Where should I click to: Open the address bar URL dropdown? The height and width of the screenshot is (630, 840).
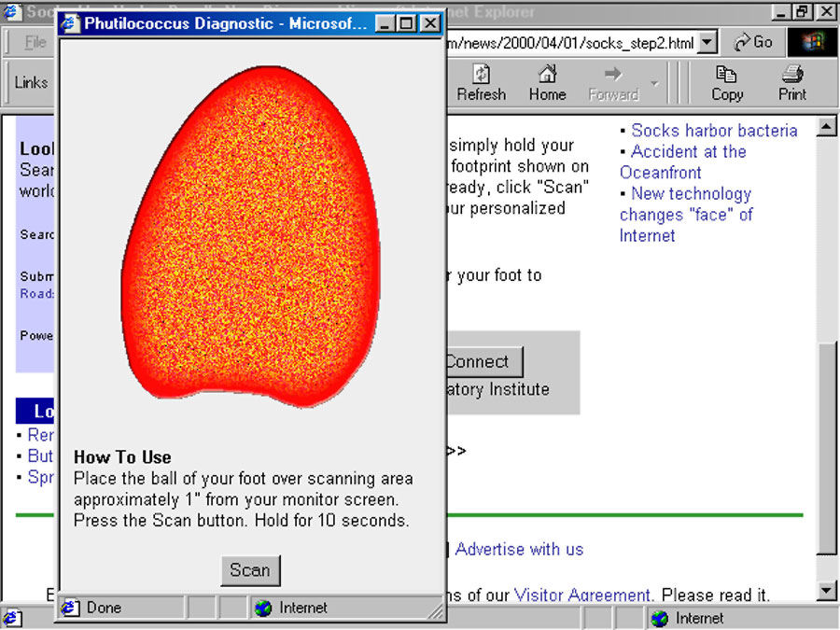707,42
